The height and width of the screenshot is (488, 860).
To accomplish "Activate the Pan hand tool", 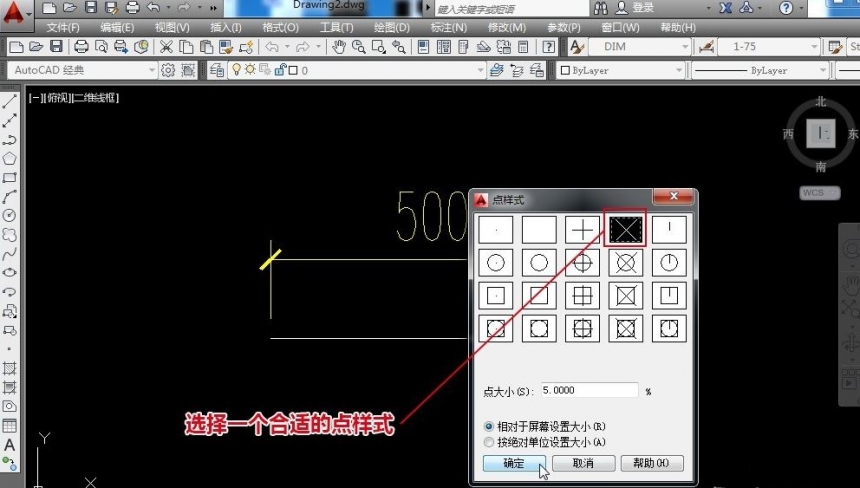I will 339,47.
